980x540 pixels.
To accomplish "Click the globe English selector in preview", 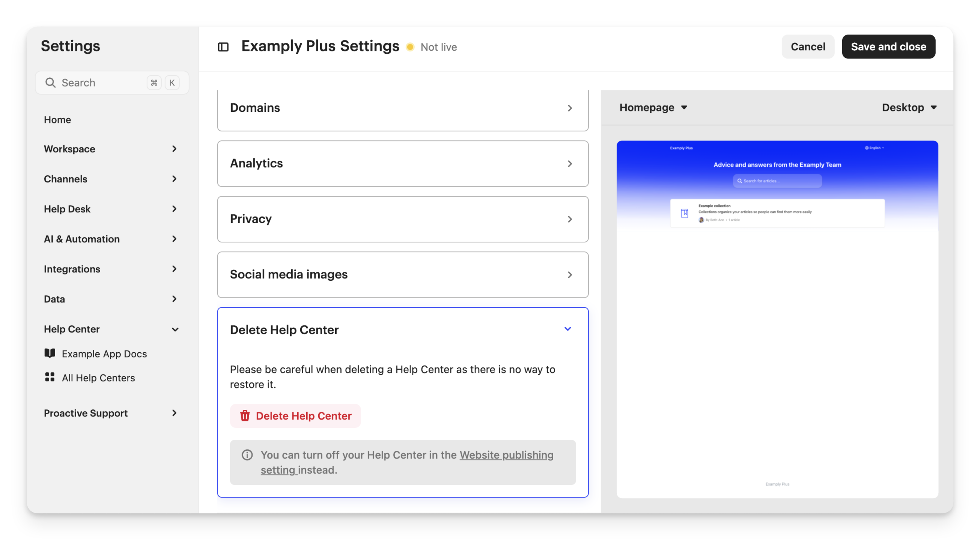I will tap(874, 148).
